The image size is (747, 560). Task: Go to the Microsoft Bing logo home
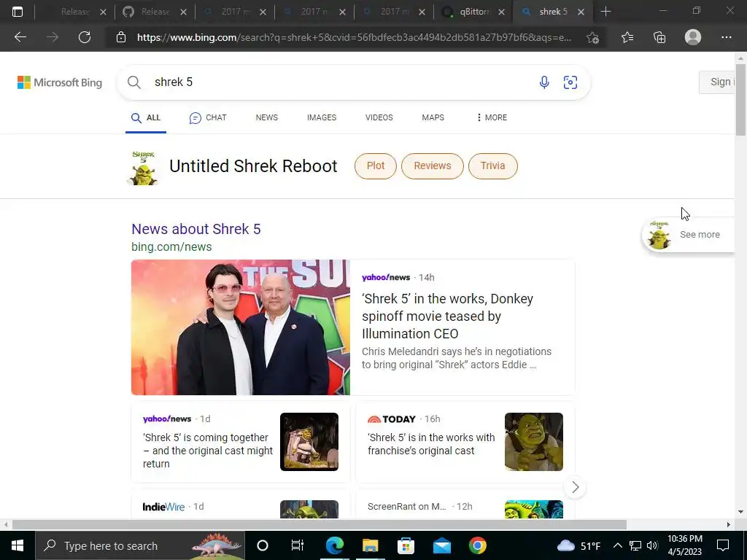click(x=60, y=82)
